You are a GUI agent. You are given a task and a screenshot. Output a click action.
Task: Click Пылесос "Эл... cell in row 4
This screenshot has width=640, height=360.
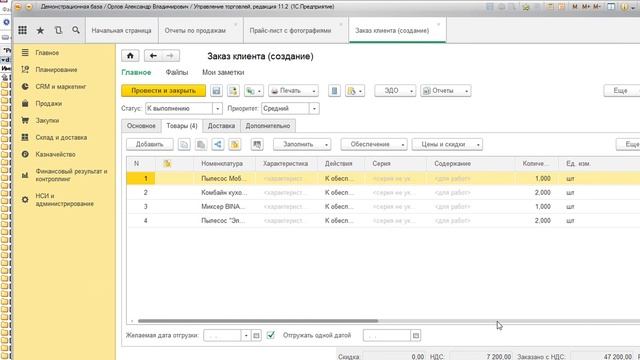click(223, 221)
